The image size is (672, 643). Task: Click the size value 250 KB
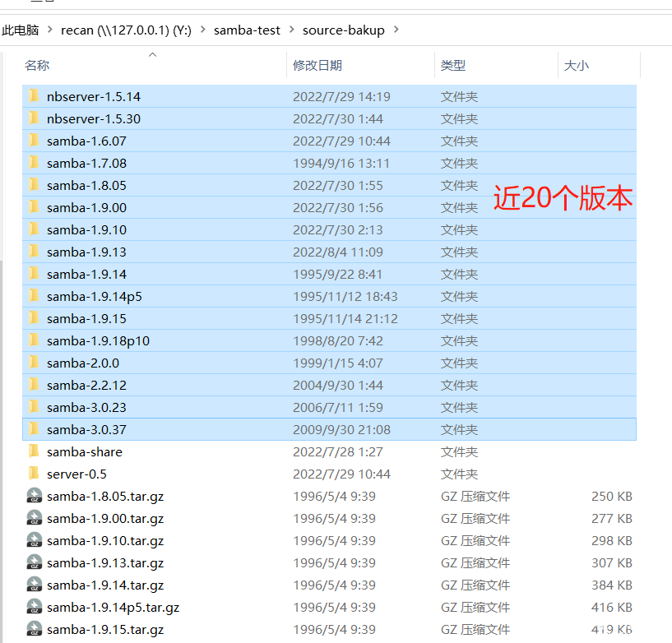[612, 496]
